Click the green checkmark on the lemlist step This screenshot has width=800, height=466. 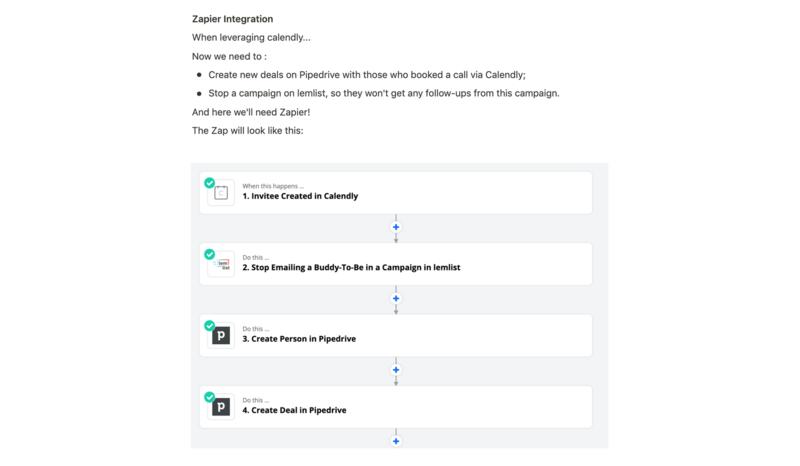(x=209, y=254)
